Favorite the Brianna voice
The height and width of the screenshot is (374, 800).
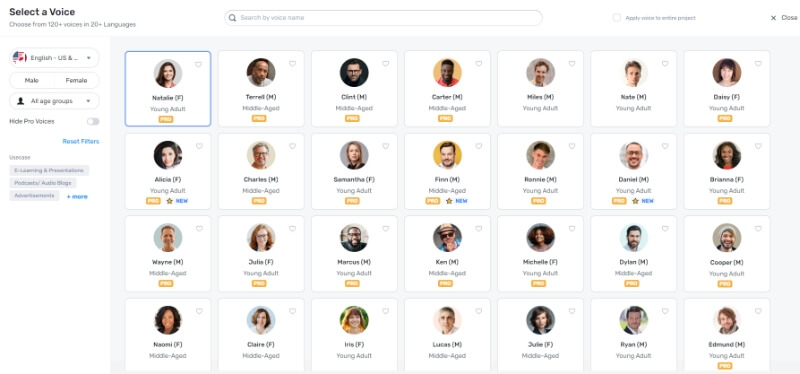(x=758, y=146)
